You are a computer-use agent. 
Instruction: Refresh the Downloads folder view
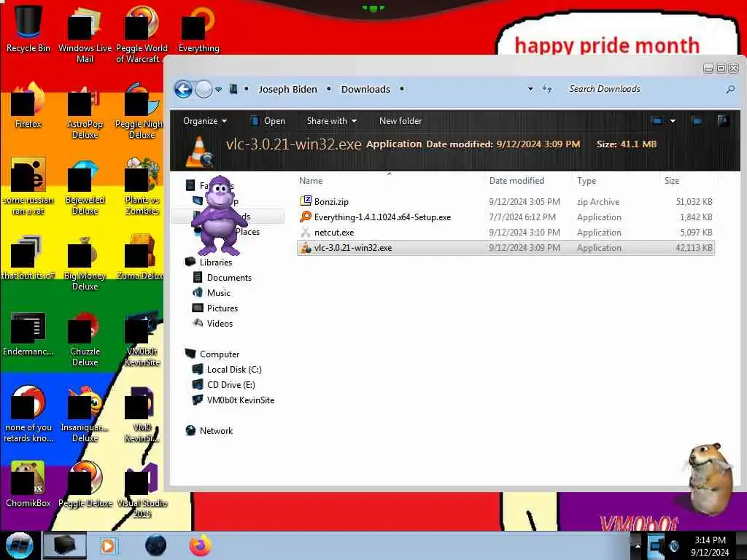click(547, 89)
